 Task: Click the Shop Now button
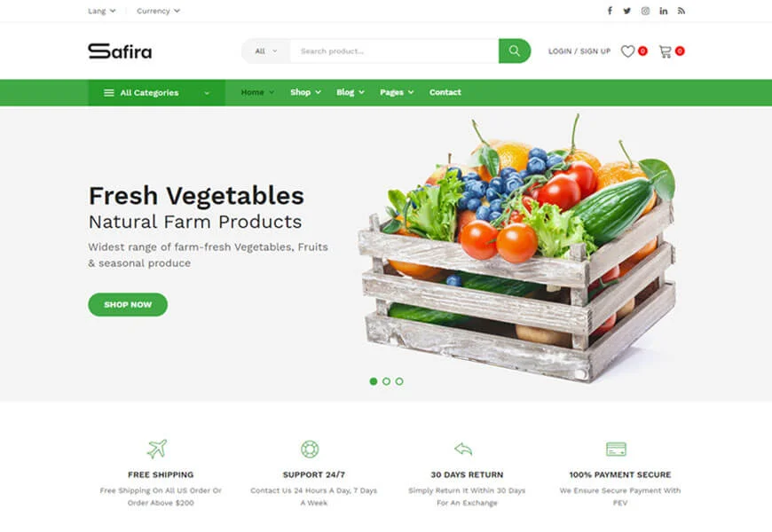tap(128, 305)
